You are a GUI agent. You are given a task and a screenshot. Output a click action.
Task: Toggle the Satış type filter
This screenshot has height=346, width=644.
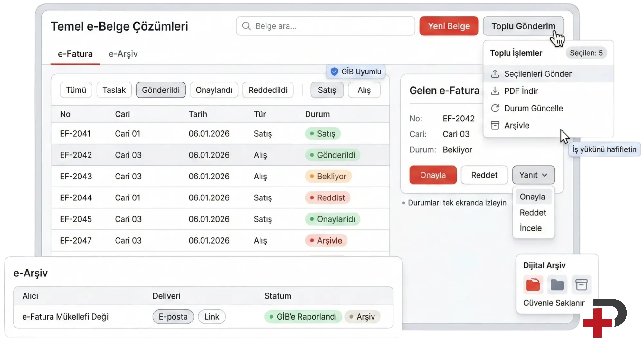click(327, 90)
